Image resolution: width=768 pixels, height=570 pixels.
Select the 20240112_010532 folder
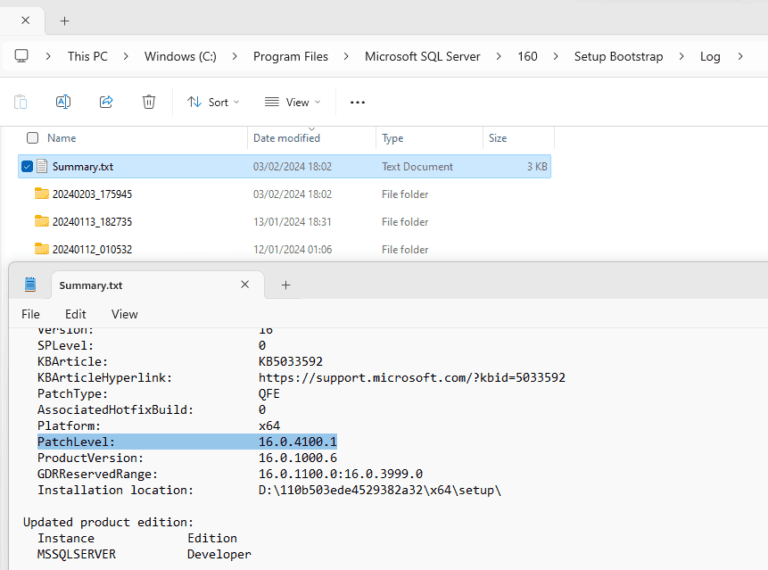pos(92,250)
